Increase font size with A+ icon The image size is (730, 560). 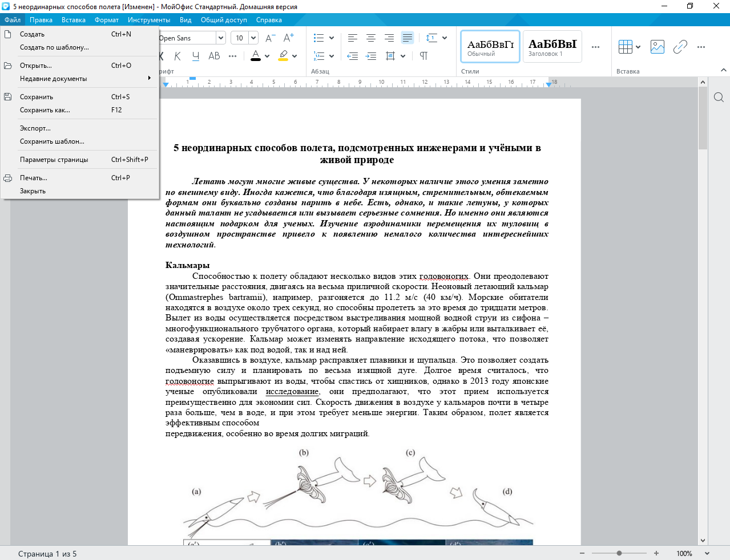[289, 38]
